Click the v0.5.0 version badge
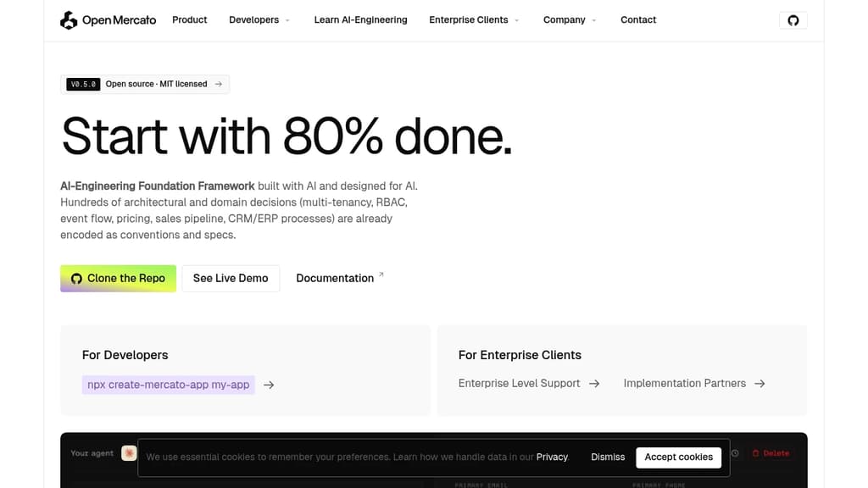Screen dimensions: 868x488 [83, 84]
